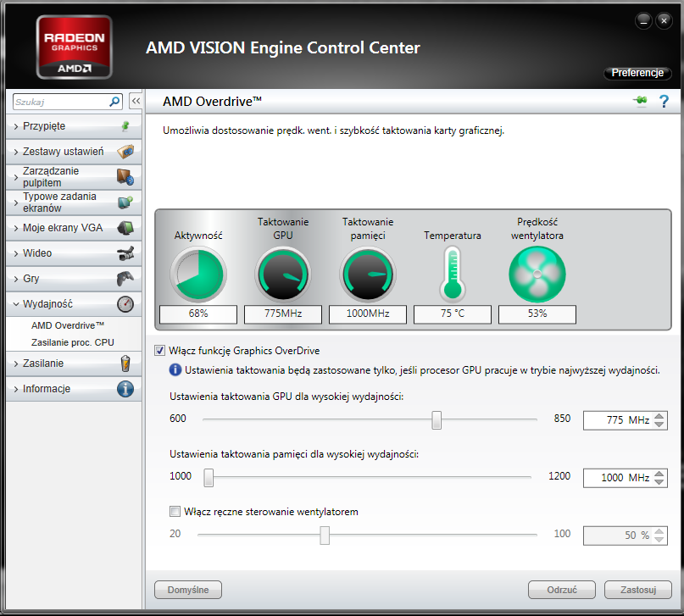The height and width of the screenshot is (616, 684).
Task: Click the Informacje info icon
Action: coord(125,389)
